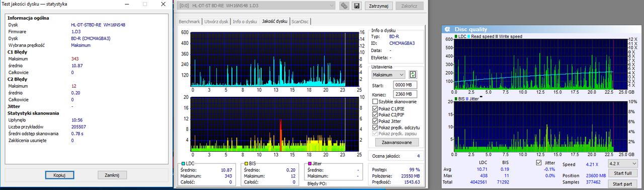
Task: Expand the 4.2 X speed dropdown
Action: coord(622,164)
